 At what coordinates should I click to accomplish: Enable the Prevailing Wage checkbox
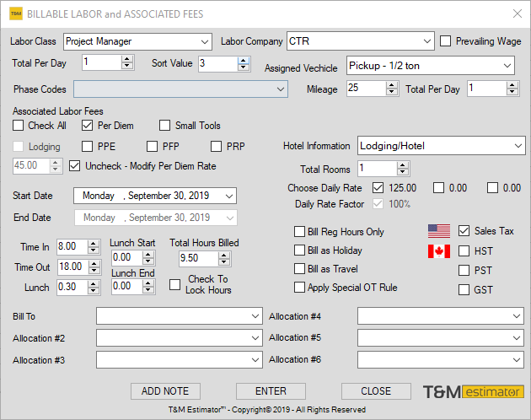pos(445,41)
